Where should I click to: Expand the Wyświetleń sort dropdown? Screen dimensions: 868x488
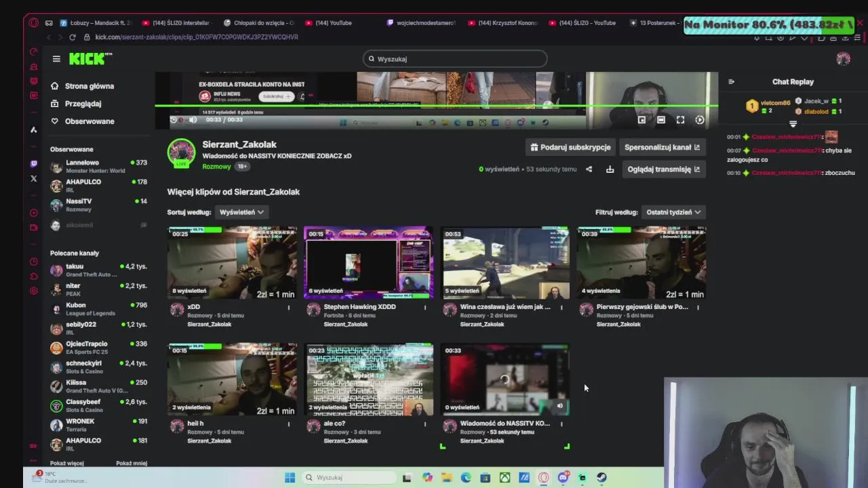(241, 212)
